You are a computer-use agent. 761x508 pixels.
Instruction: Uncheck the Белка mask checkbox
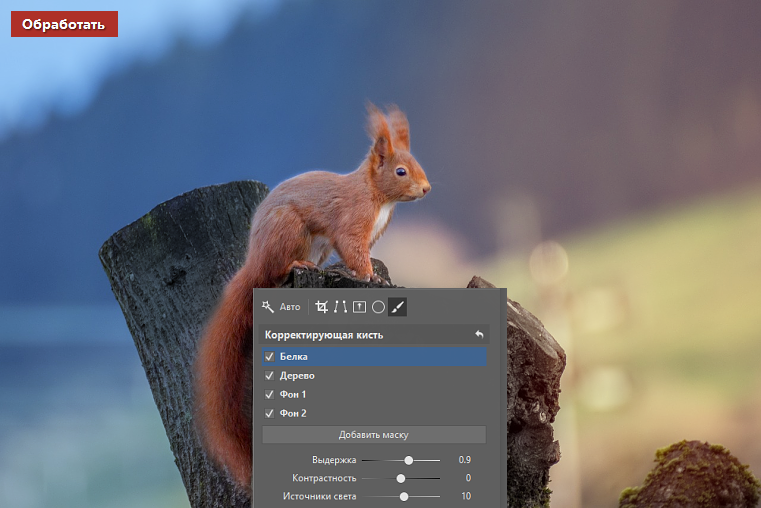269,357
